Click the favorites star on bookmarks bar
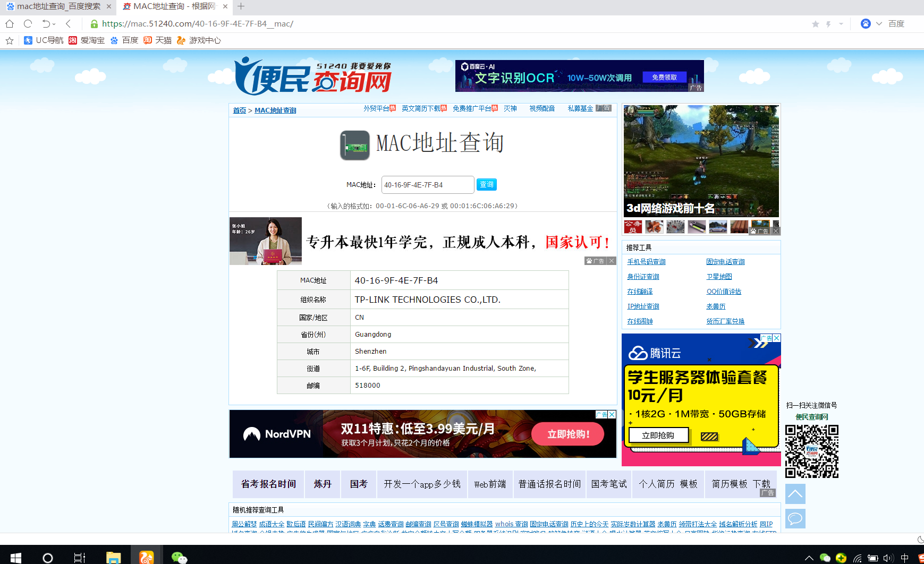The width and height of the screenshot is (924, 564). pos(9,40)
